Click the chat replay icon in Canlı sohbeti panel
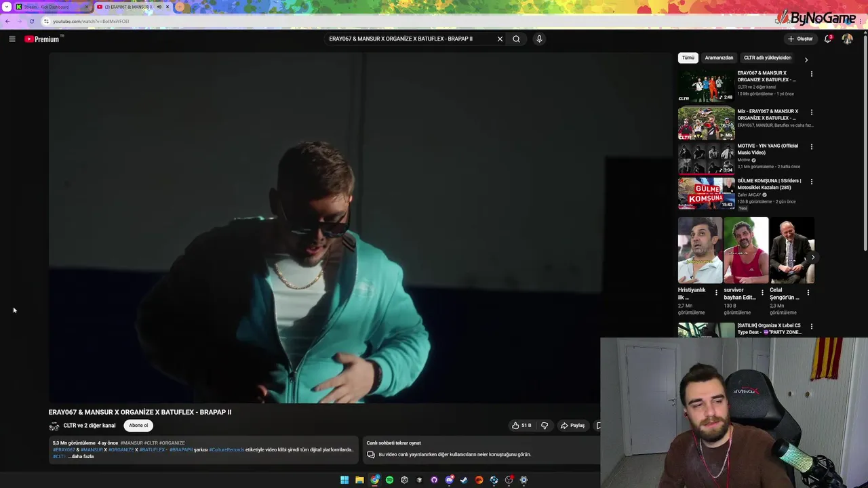This screenshot has width=868, height=488. (371, 455)
